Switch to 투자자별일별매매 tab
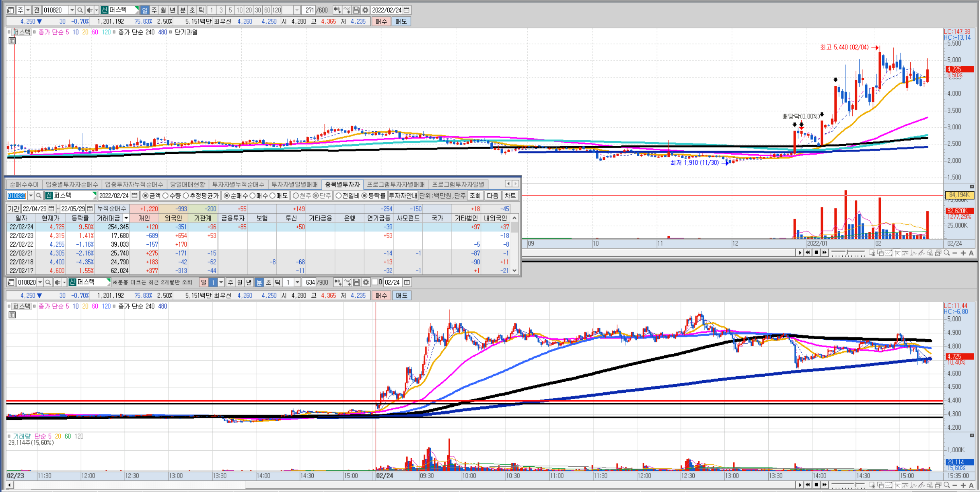Image resolution: width=980 pixels, height=492 pixels. 295,184
